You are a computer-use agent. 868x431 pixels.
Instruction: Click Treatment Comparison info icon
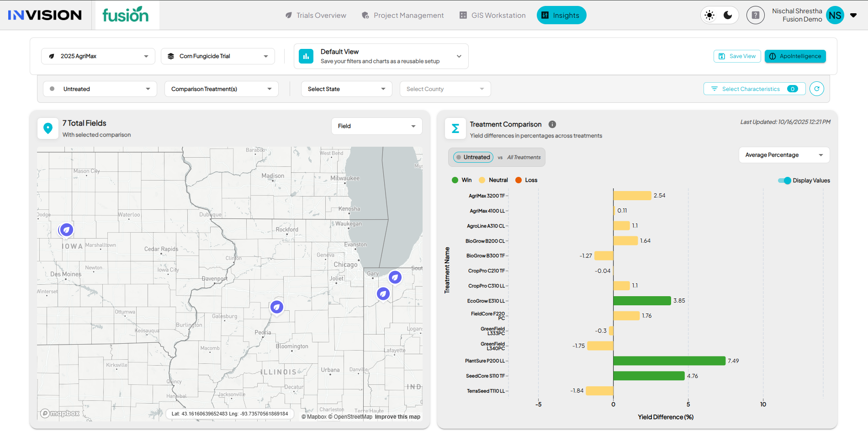click(552, 124)
